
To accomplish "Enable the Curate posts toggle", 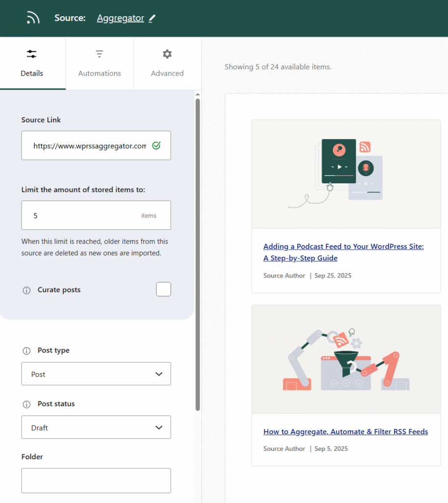I will [x=163, y=289].
